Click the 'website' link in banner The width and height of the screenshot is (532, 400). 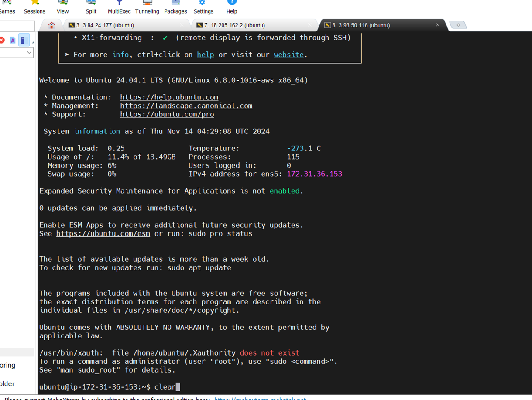coord(288,55)
